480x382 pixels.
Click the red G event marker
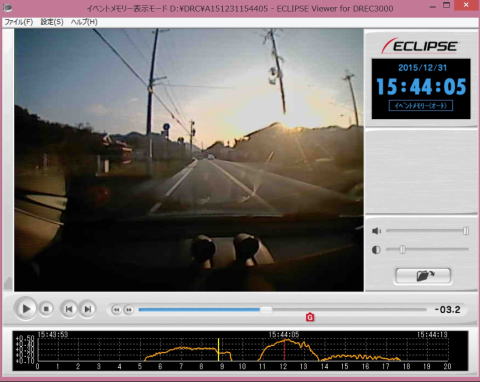pos(310,317)
